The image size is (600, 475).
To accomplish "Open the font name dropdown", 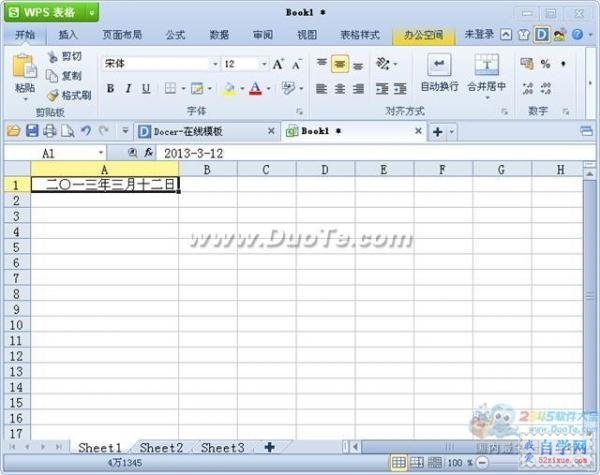I will pyautogui.click(x=215, y=64).
